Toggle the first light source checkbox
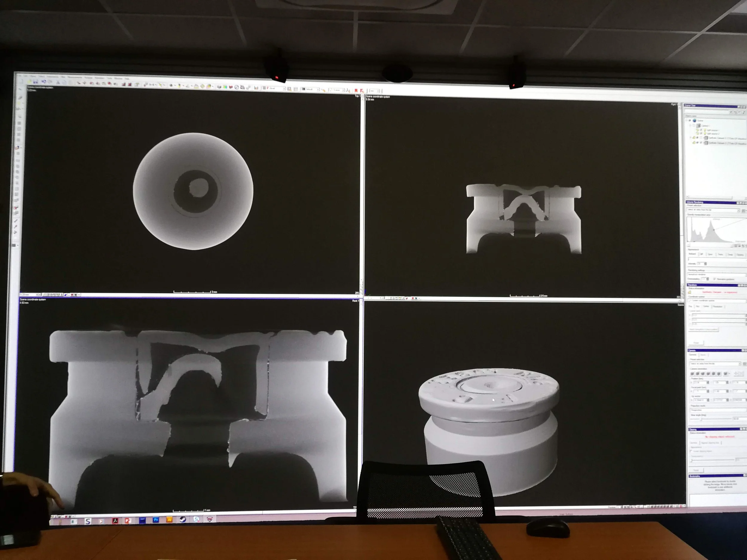The width and height of the screenshot is (747, 560). click(701, 130)
